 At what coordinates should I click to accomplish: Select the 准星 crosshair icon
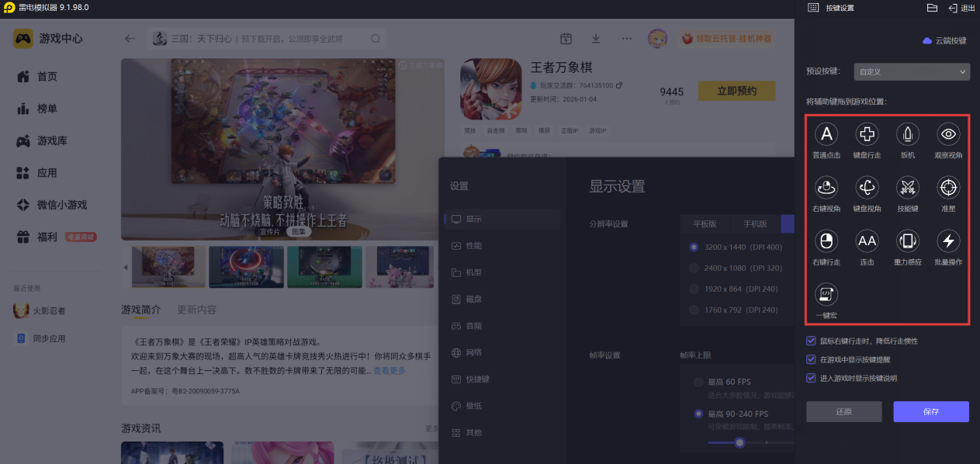tap(948, 187)
